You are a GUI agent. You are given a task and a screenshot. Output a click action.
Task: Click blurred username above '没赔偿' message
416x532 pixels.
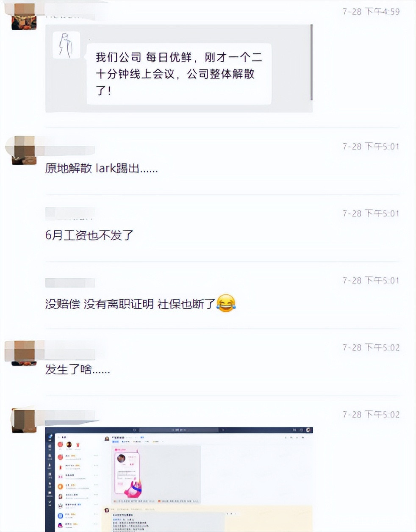(x=70, y=283)
